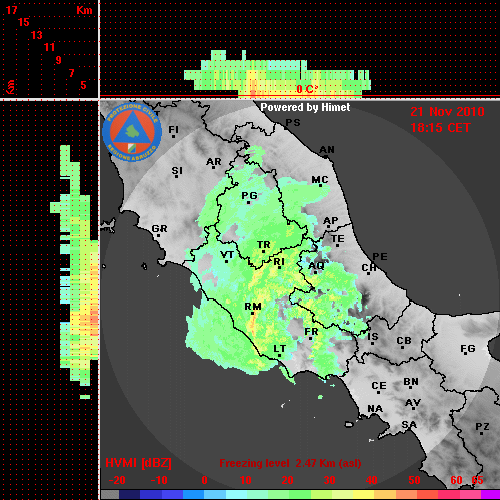Click the AR city label for Arezzo

[214, 162]
